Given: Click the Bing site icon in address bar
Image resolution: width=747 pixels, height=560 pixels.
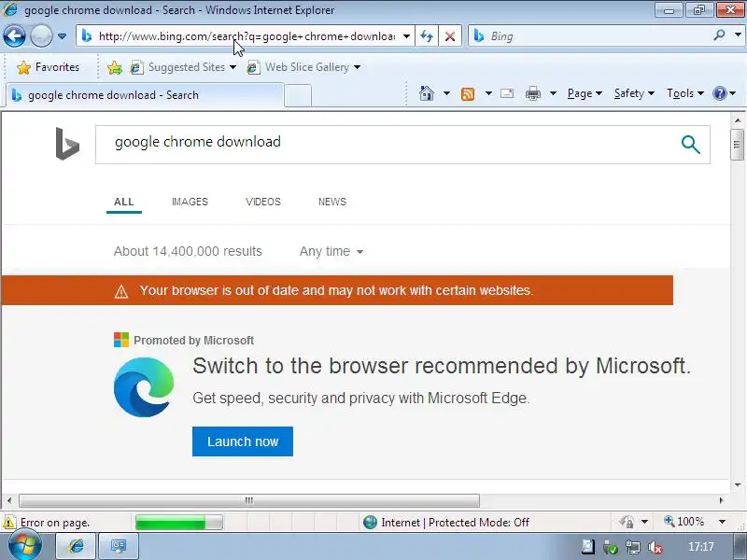Looking at the screenshot, I should [87, 36].
